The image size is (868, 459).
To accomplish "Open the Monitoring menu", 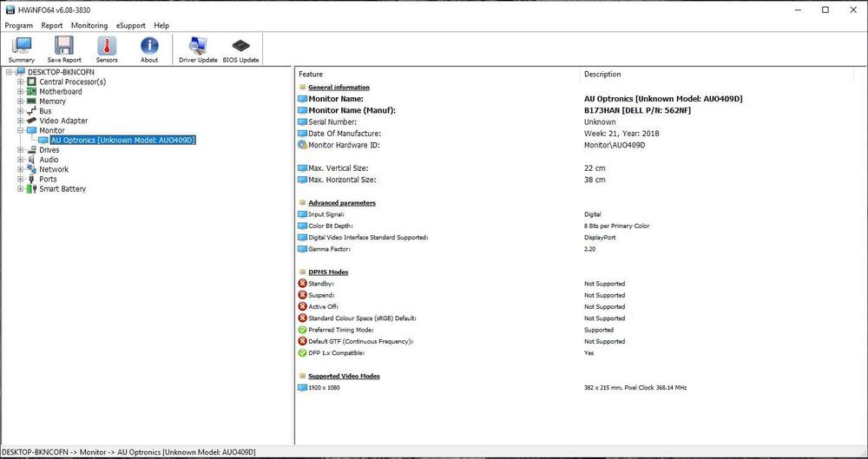I will pos(89,26).
